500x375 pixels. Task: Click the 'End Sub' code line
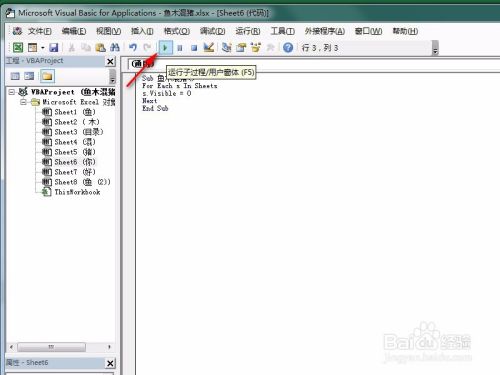[x=155, y=108]
